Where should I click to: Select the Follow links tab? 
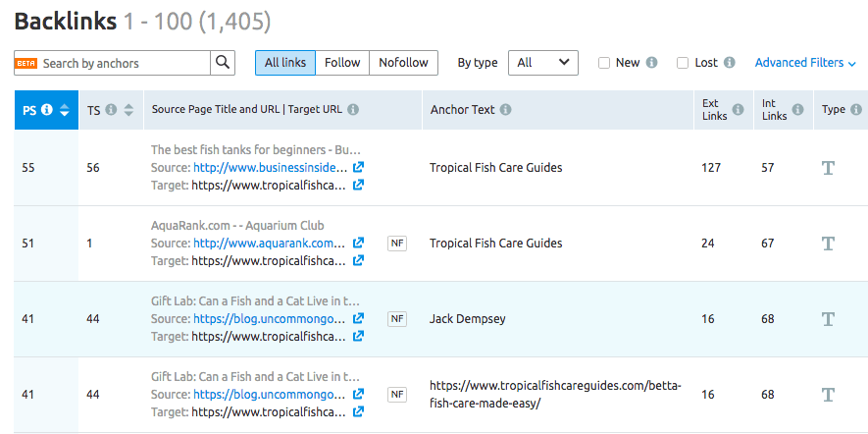click(342, 63)
